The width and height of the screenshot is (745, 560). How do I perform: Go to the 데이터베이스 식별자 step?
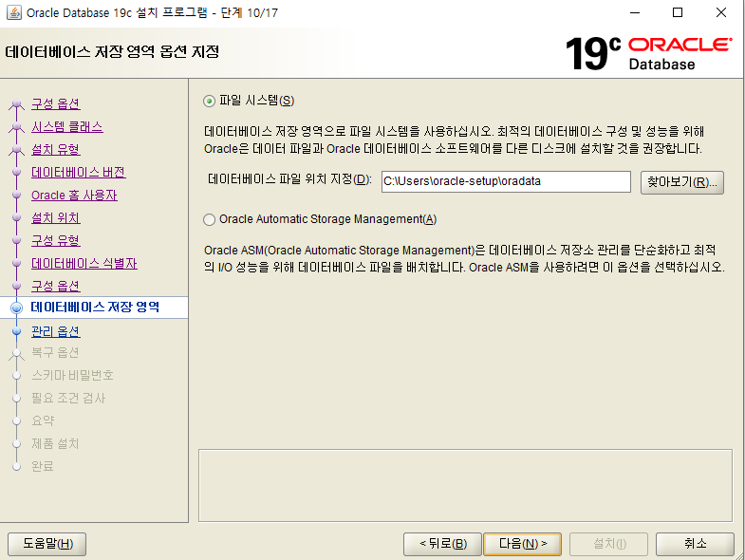point(84,263)
